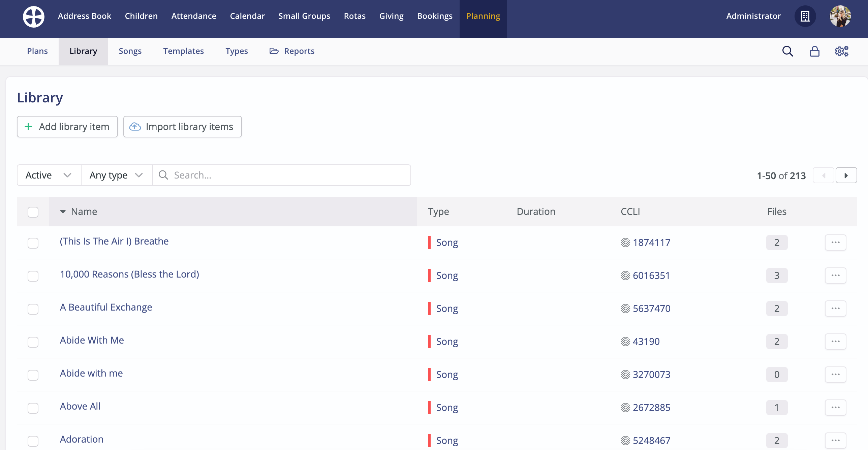This screenshot has height=450, width=868.
Task: Go to next page of library items
Action: [x=846, y=175]
